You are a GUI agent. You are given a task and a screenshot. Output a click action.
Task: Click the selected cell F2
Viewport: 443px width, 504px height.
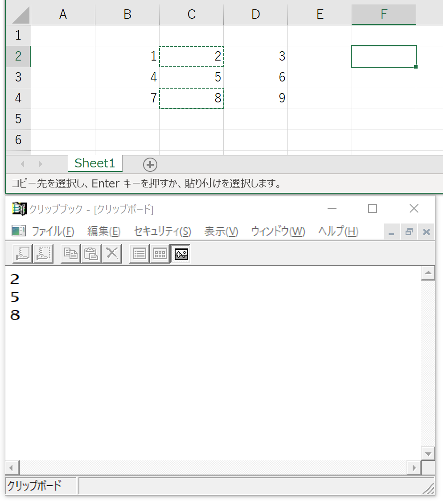pyautogui.click(x=384, y=56)
